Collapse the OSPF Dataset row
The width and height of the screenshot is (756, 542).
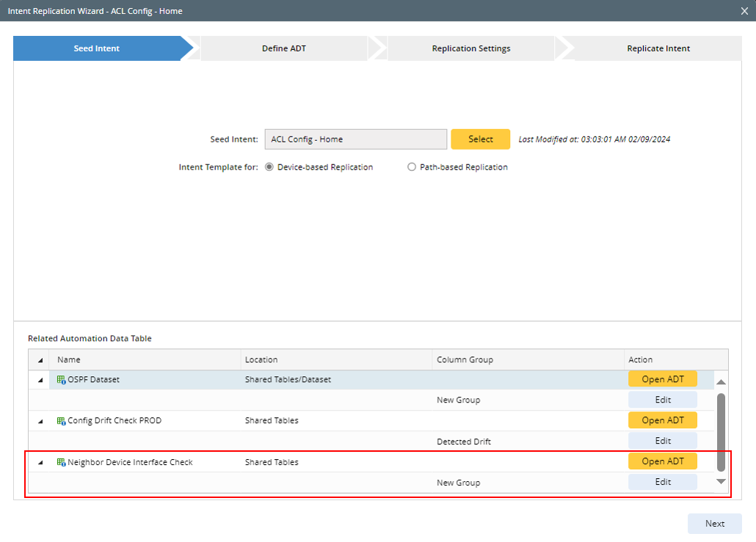tap(40, 380)
